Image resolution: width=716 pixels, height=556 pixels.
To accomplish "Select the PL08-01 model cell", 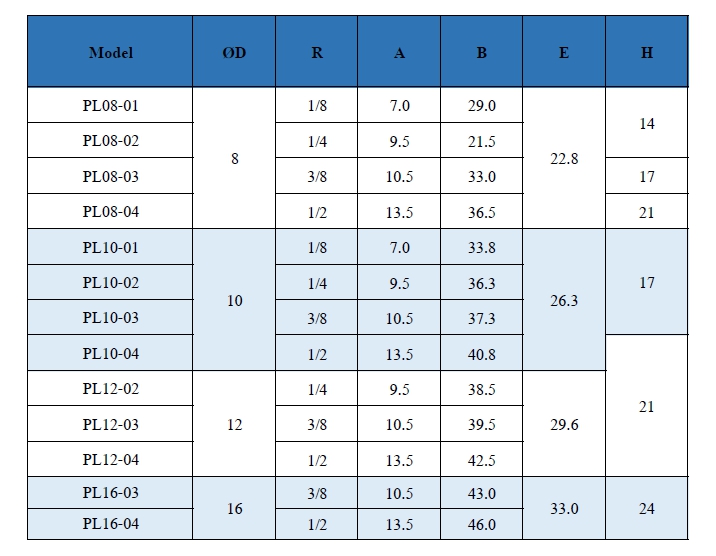I will 110,105.
